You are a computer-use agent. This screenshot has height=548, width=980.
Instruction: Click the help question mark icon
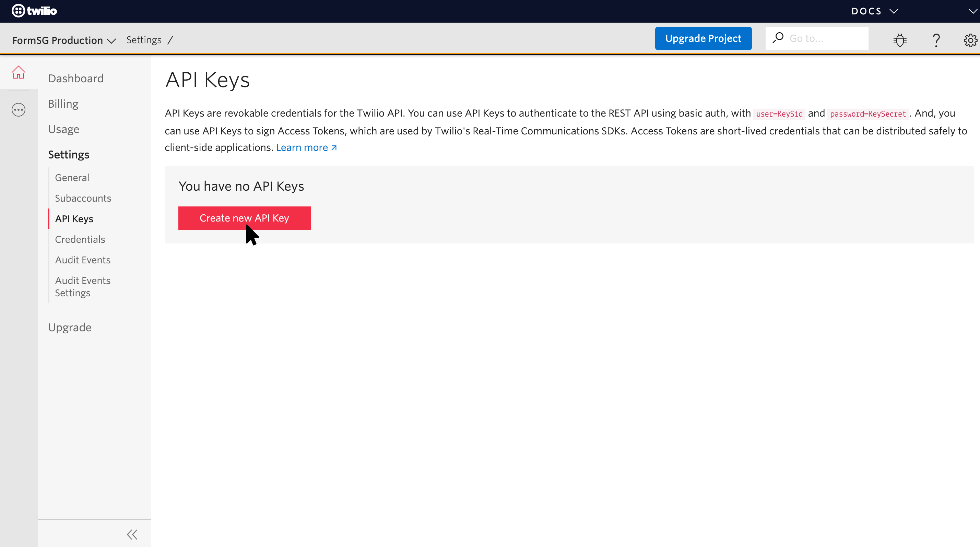point(936,40)
